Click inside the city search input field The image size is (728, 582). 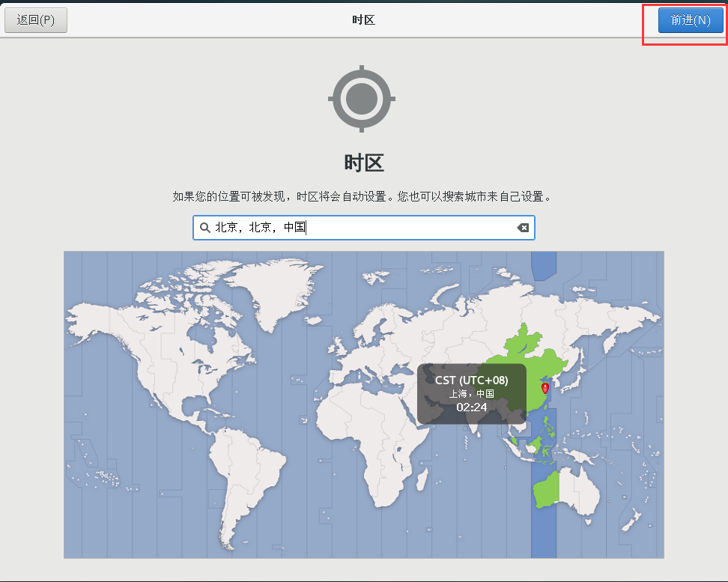tap(337, 228)
